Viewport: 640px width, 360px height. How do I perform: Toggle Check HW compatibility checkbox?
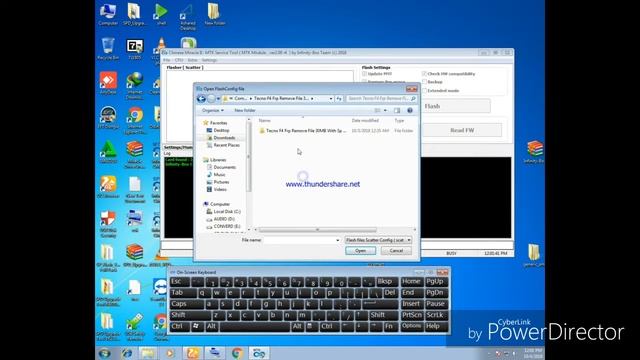click(424, 74)
